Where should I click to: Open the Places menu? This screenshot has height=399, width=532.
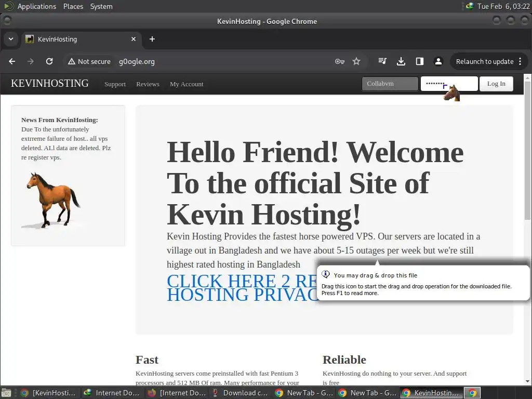tap(73, 6)
